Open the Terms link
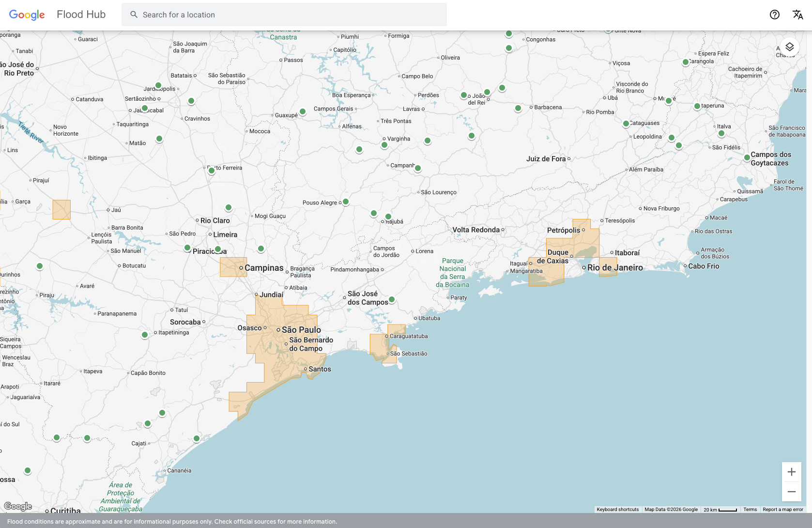This screenshot has height=528, width=812. click(x=750, y=510)
